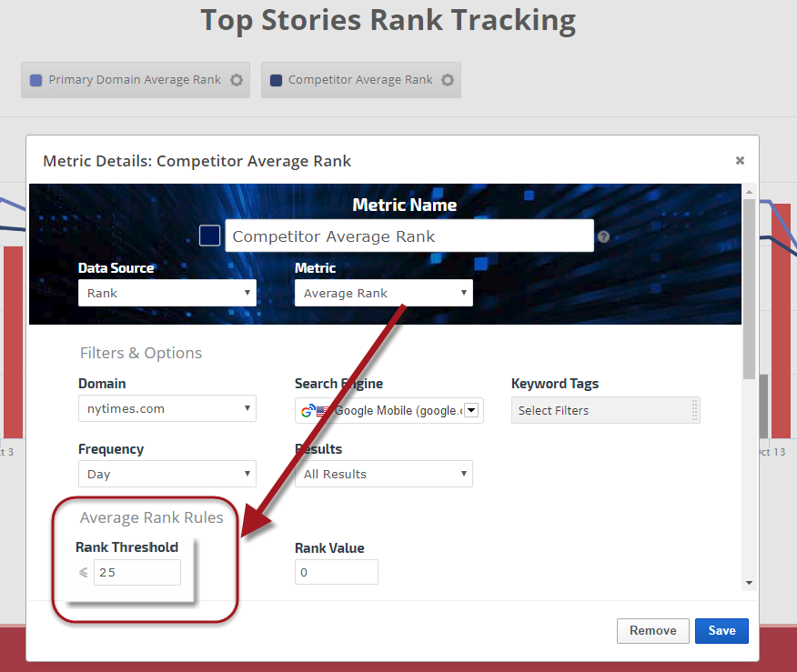This screenshot has height=672, width=797.
Task: Click the Keyword Tags Select Filters box
Action: 605,410
